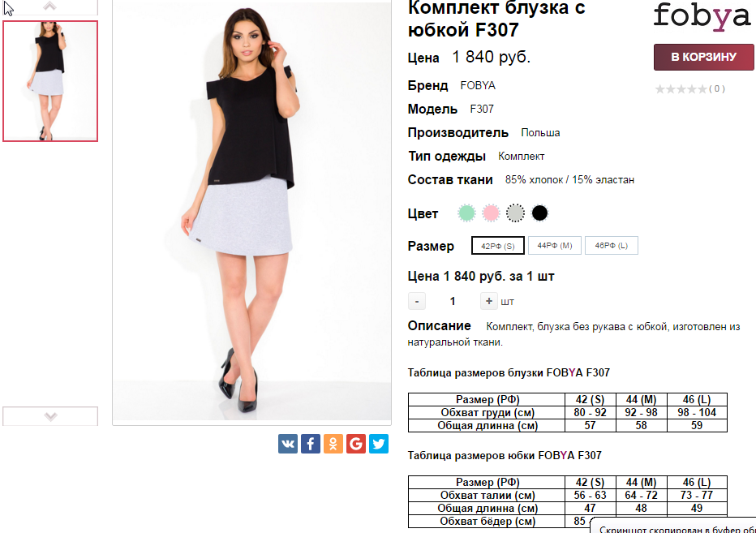Screen dimensions: 756x533
Task: Share the product on VK
Action: (288, 444)
